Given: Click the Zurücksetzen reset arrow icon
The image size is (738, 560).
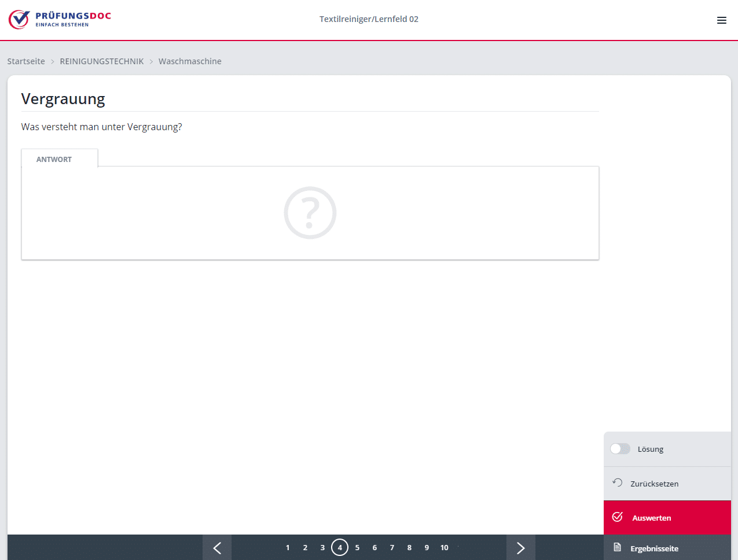Looking at the screenshot, I should (618, 483).
